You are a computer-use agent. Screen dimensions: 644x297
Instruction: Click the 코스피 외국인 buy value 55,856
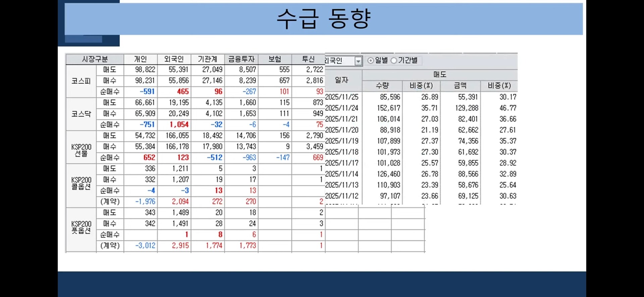tap(179, 81)
